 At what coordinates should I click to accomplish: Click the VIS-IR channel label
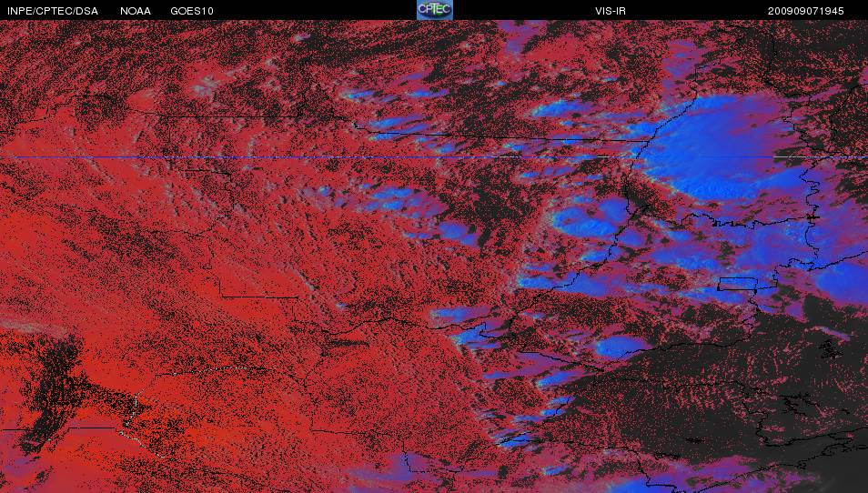click(611, 11)
